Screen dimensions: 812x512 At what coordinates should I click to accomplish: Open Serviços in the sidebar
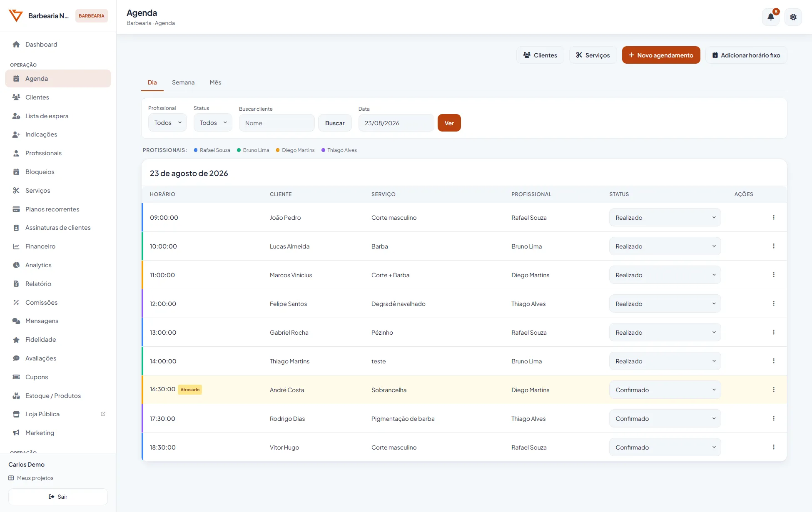58,191
